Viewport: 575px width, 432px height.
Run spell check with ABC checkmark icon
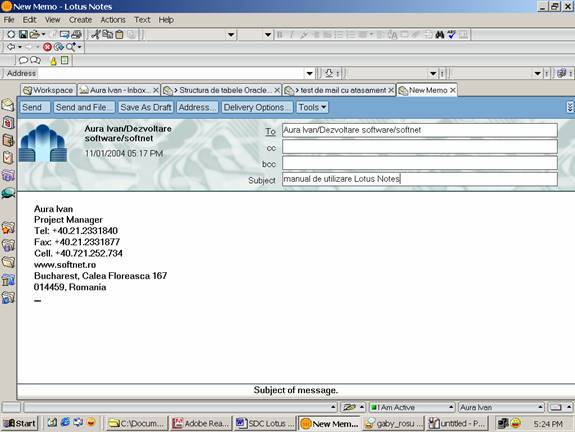coord(451,34)
